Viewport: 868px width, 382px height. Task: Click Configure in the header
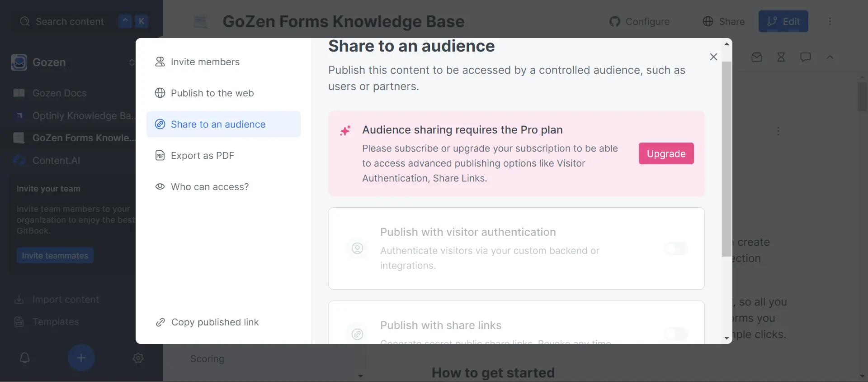point(640,21)
